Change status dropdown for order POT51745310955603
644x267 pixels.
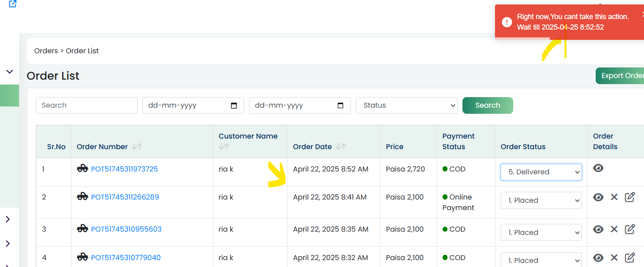coord(541,232)
